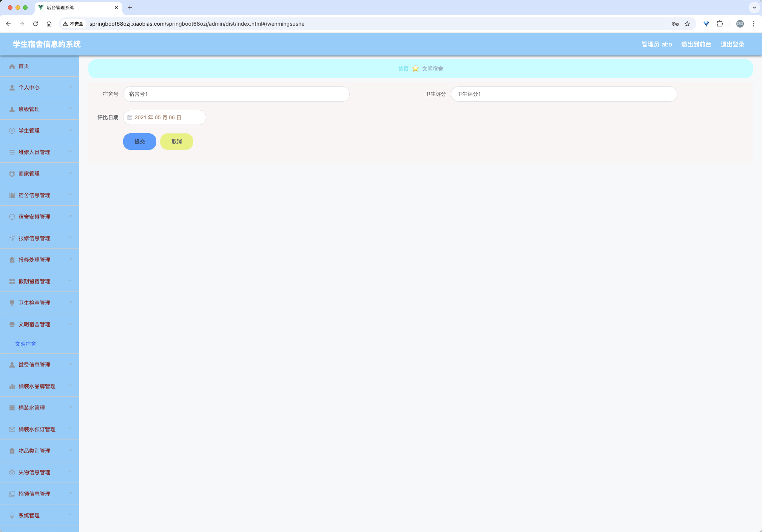Click the calendar icon in 评比日期 field

coord(130,118)
